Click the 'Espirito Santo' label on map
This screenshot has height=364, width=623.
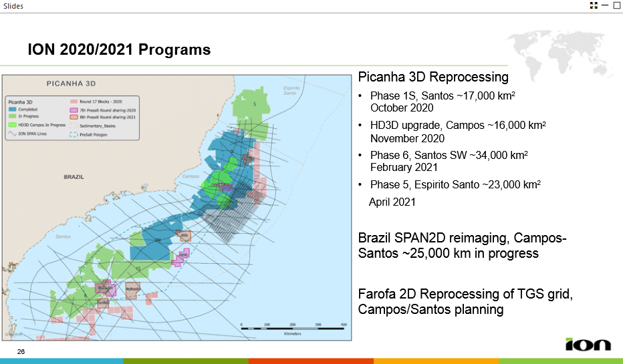click(291, 91)
